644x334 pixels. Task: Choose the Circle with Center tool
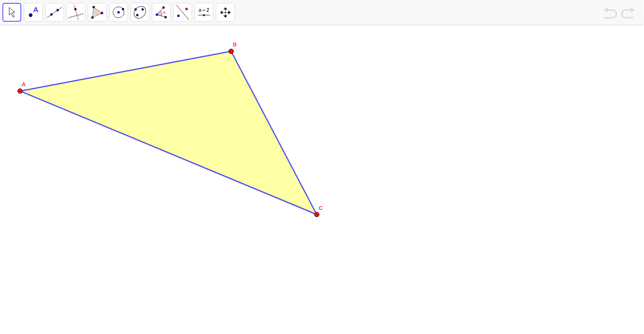[119, 12]
